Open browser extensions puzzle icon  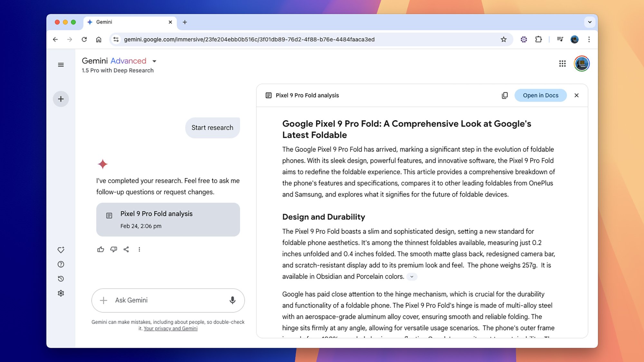pyautogui.click(x=538, y=40)
